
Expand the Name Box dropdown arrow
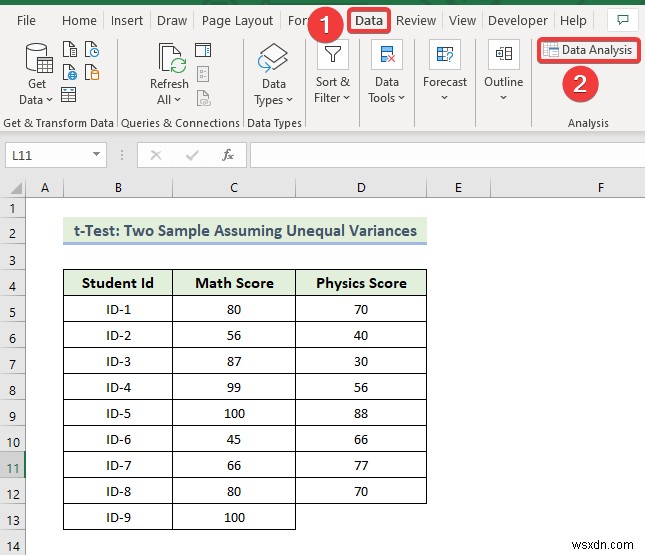pos(96,154)
